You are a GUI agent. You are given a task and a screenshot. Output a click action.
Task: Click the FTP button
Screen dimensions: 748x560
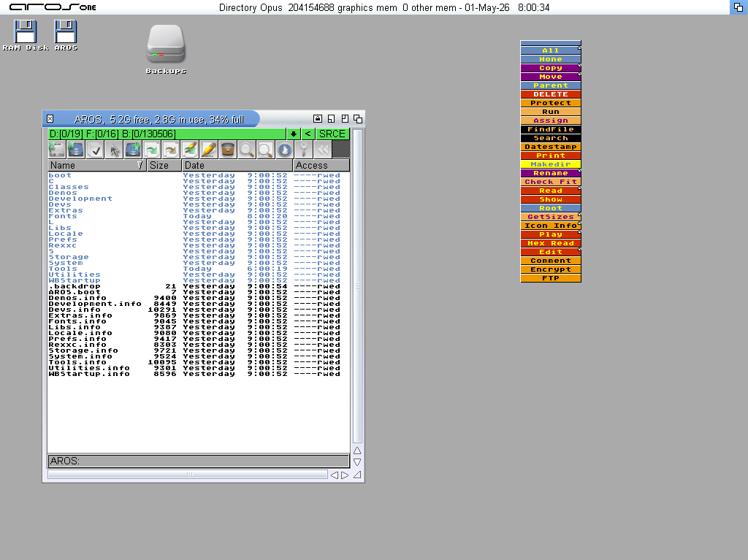click(x=551, y=278)
